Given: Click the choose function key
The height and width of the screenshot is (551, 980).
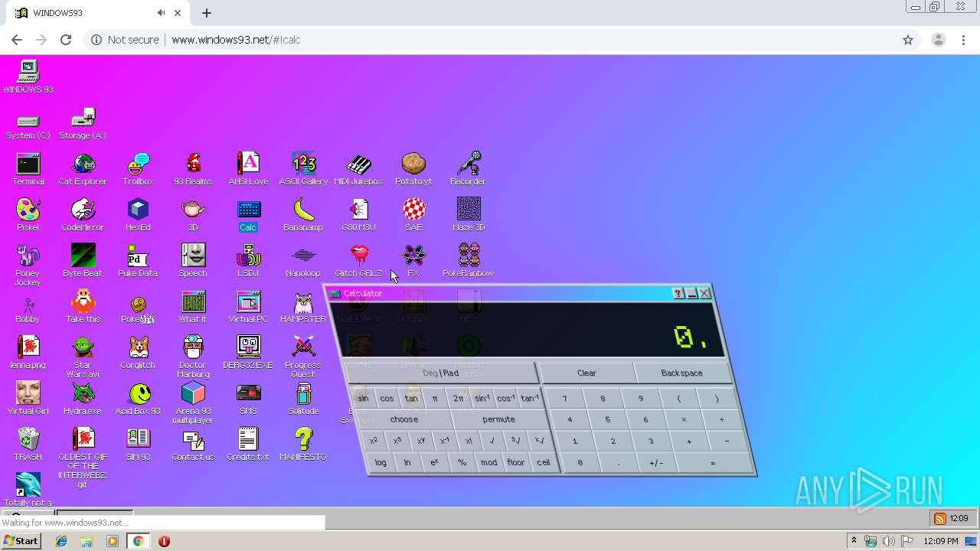Looking at the screenshot, I should point(403,419).
